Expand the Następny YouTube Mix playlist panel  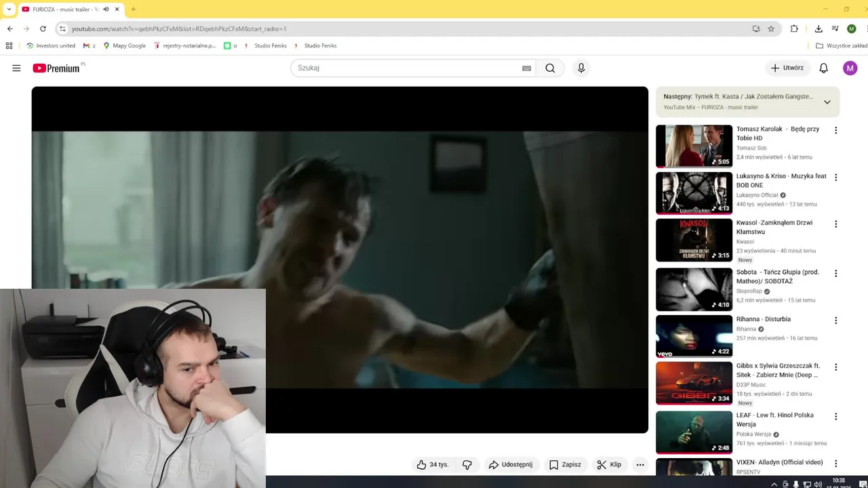point(827,102)
